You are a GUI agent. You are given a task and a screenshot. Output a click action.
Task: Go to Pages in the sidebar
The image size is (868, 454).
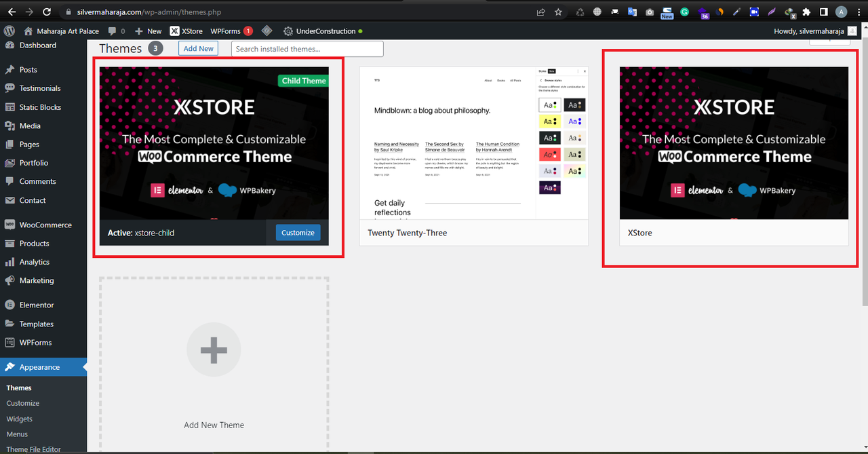29,144
